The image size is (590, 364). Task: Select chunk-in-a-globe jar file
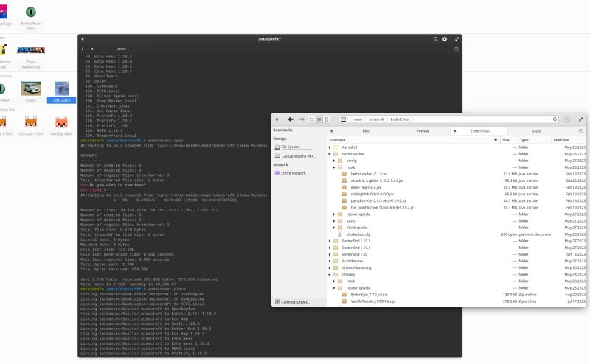377,181
